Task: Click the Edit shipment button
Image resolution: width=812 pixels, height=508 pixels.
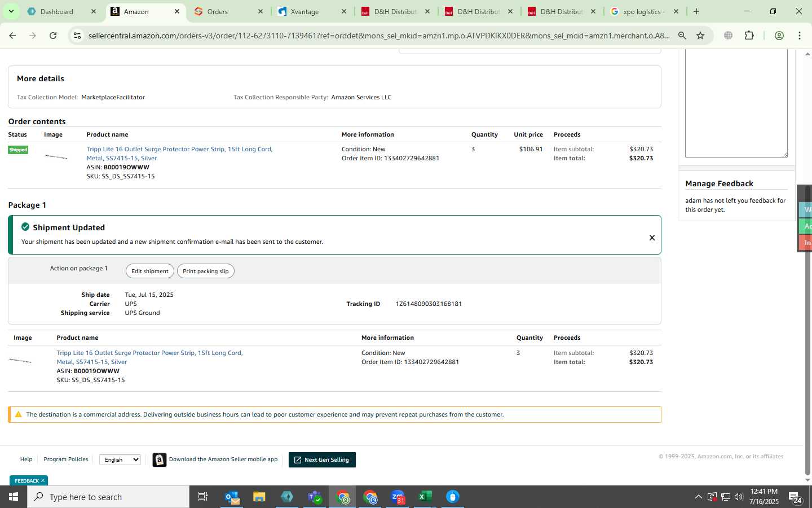Action: (x=150, y=271)
